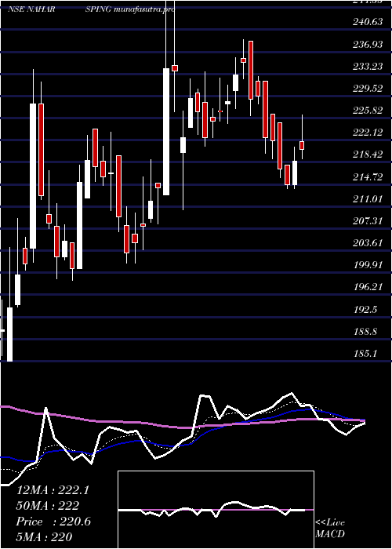Click the 240.63 price axis label
The height and width of the screenshot is (549, 392).
coord(367,23)
